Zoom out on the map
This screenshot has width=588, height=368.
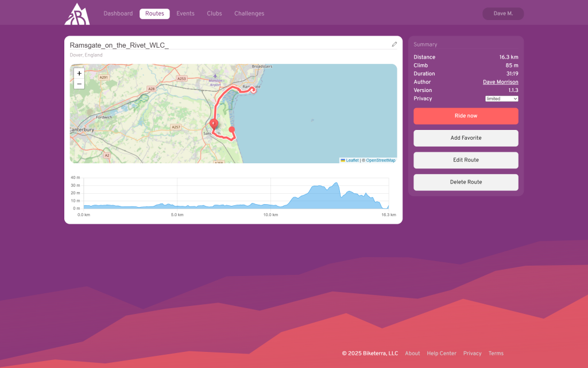79,84
